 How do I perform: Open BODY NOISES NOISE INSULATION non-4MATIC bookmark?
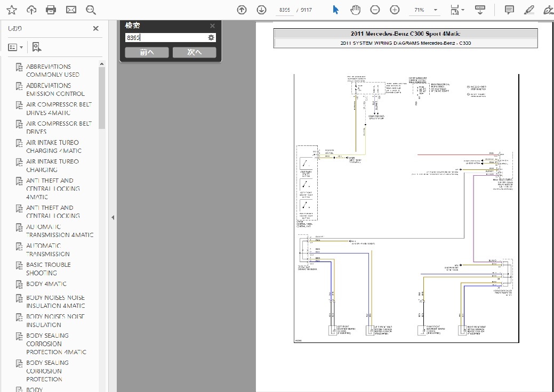(55, 321)
